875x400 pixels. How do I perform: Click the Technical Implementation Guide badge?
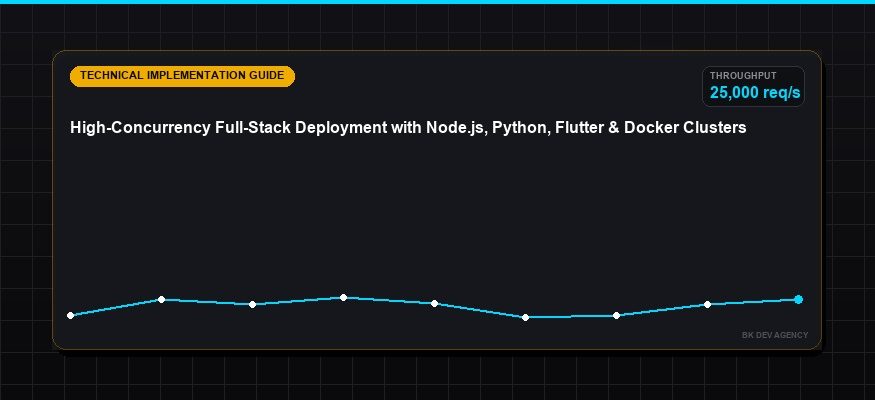(x=182, y=76)
